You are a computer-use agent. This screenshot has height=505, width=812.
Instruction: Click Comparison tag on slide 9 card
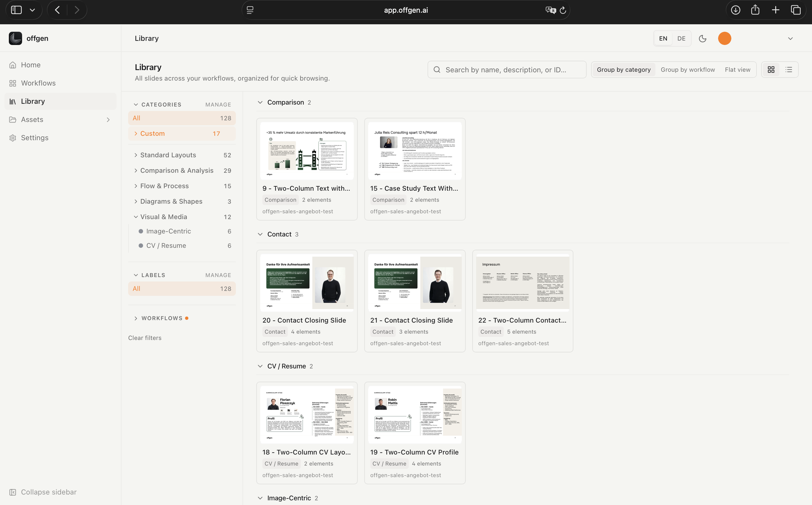click(280, 200)
